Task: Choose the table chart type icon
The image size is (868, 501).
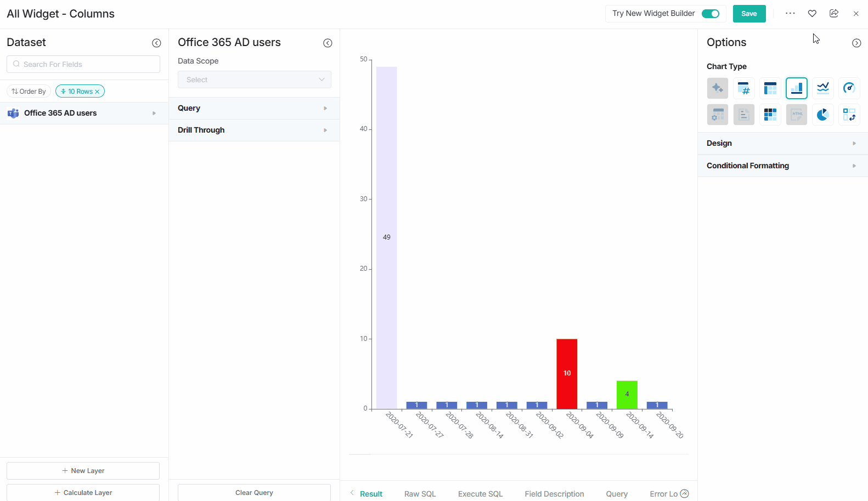Action: (x=770, y=88)
